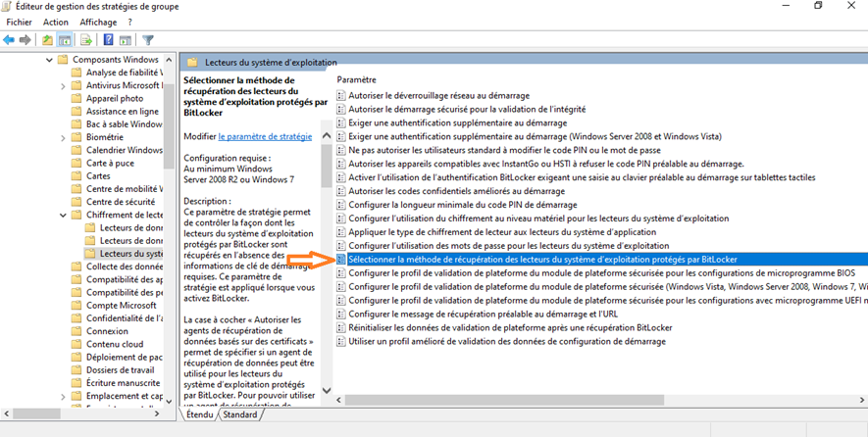This screenshot has height=437, width=868.
Task: Click the tree pane left scroll arrow
Action: tap(7, 413)
